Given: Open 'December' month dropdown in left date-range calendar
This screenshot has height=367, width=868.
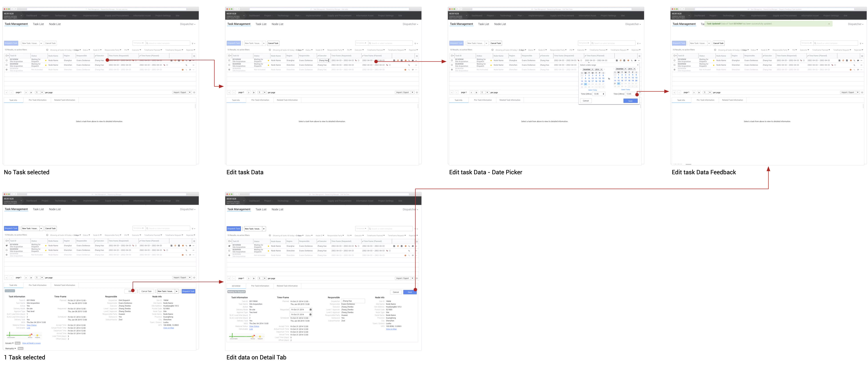Looking at the screenshot, I should 588,69.
